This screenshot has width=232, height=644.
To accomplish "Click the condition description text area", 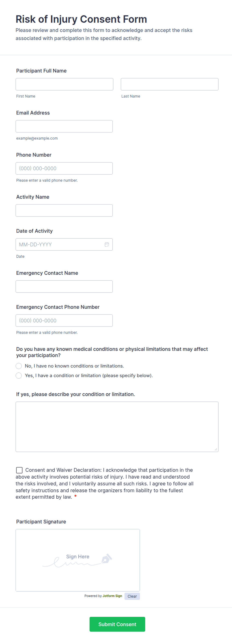I will pyautogui.click(x=117, y=427).
